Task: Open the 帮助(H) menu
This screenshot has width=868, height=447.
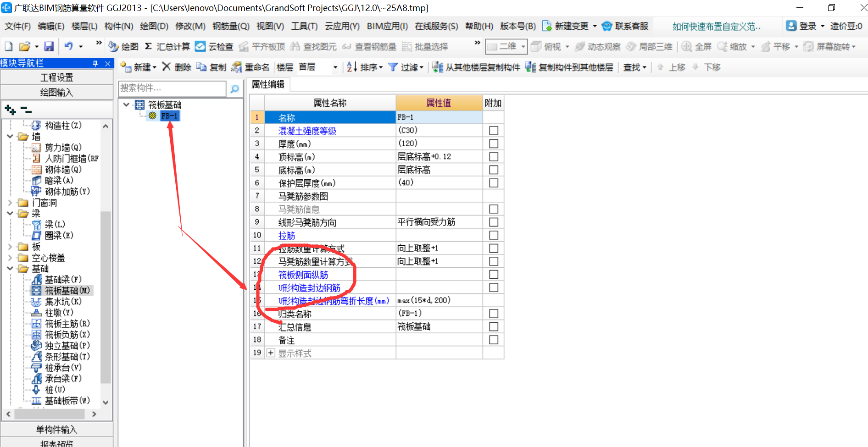Action: pyautogui.click(x=479, y=26)
